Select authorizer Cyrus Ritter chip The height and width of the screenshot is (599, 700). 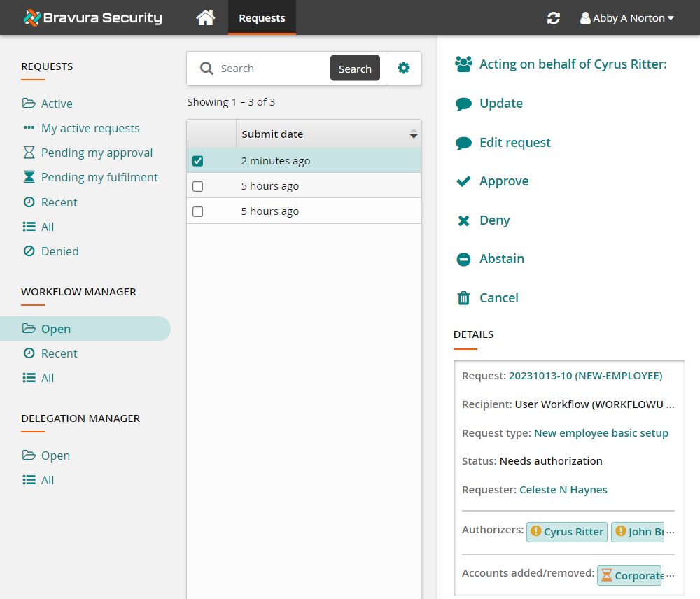(567, 532)
